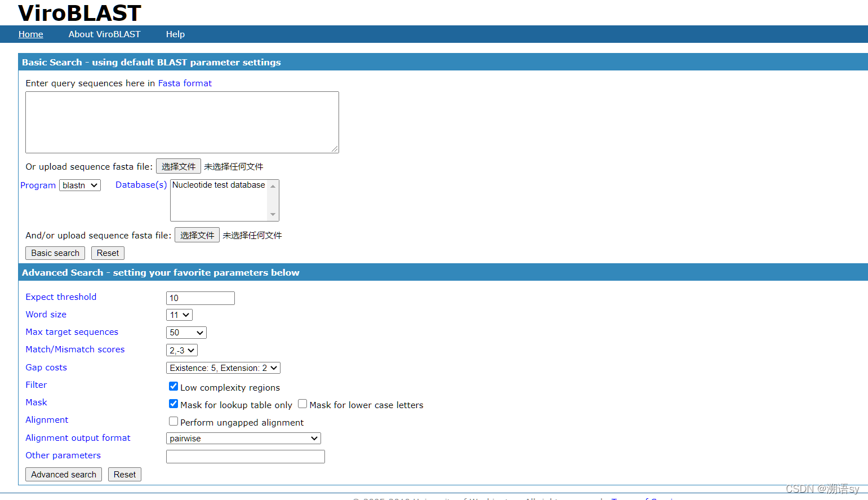Viewport: 868px width, 500px height.
Task: Click the Expect threshold link
Action: [x=61, y=297]
